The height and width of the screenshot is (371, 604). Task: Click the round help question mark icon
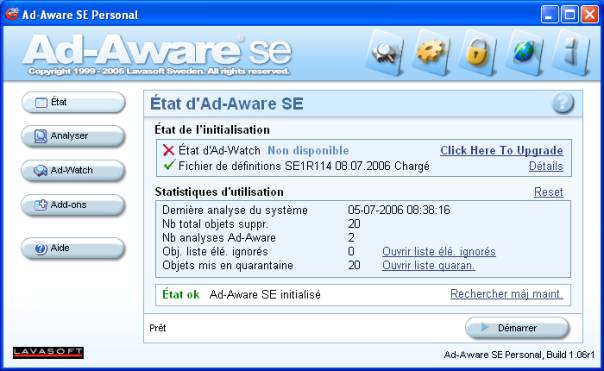tap(563, 103)
